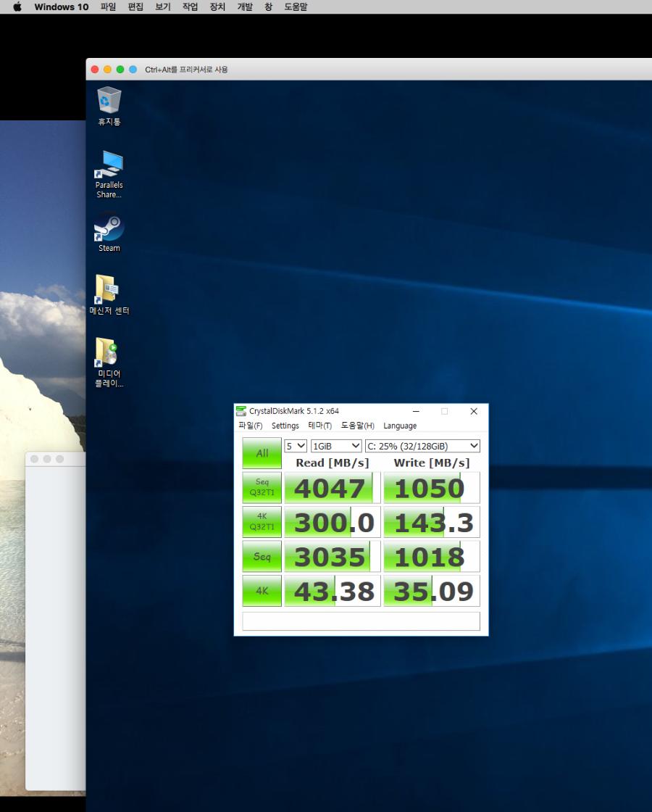Open the Language menu
The height and width of the screenshot is (812, 652).
(x=400, y=426)
